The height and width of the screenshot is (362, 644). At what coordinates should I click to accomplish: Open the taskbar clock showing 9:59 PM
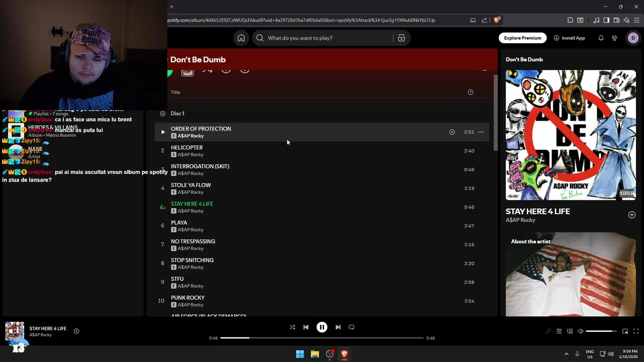click(628, 354)
